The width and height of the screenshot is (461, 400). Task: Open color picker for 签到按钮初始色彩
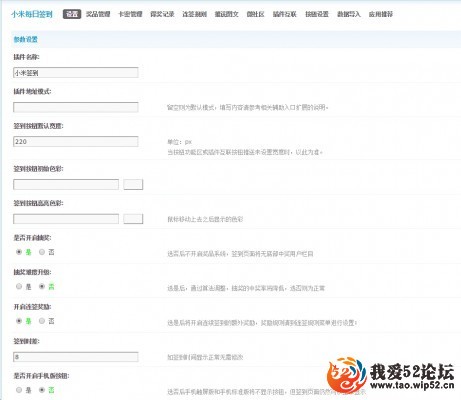click(133, 184)
